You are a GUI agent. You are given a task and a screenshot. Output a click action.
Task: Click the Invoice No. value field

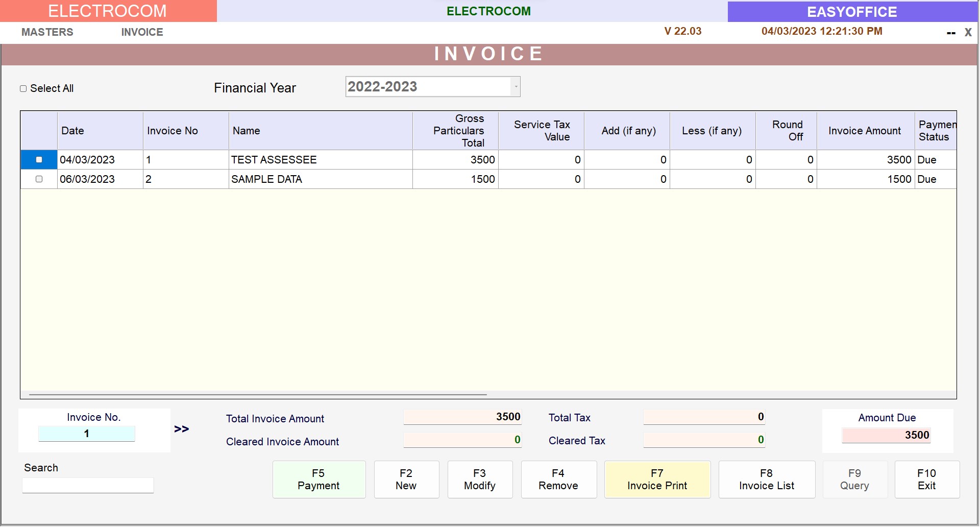click(x=86, y=434)
